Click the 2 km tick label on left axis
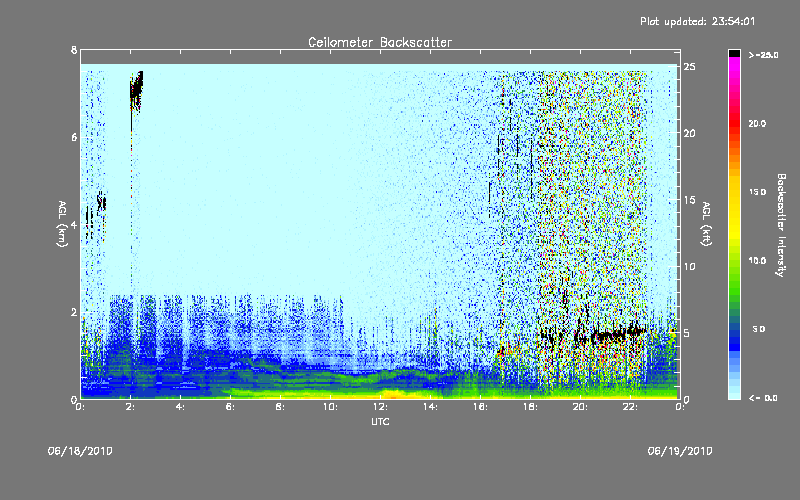The image size is (800, 500). (74, 312)
